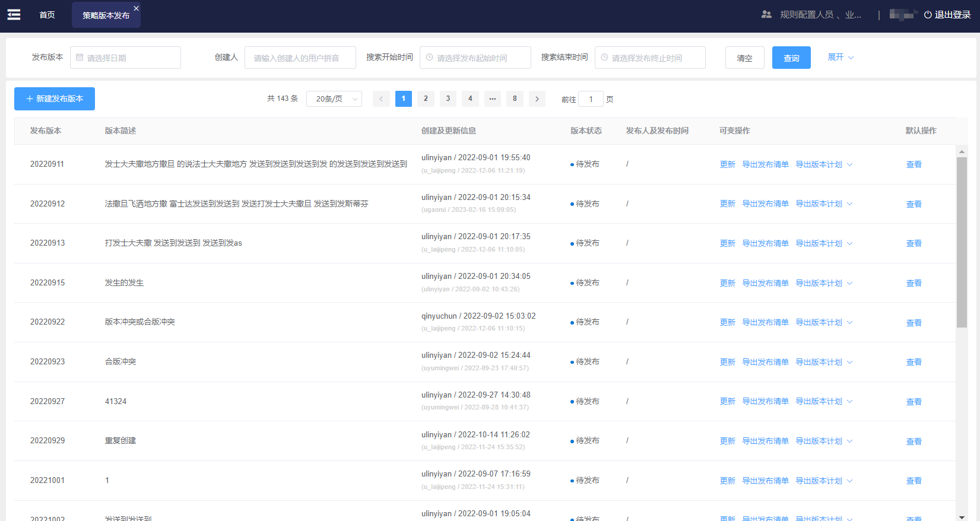This screenshot has width=980, height=521.
Task: Click 更新 for version 20220911
Action: [728, 164]
